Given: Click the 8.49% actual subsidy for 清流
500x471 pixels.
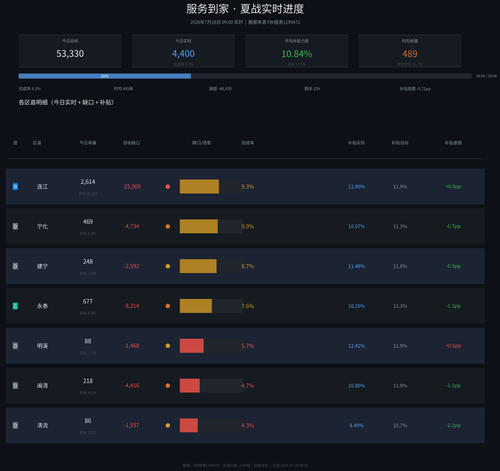Looking at the screenshot, I should pyautogui.click(x=356, y=425).
